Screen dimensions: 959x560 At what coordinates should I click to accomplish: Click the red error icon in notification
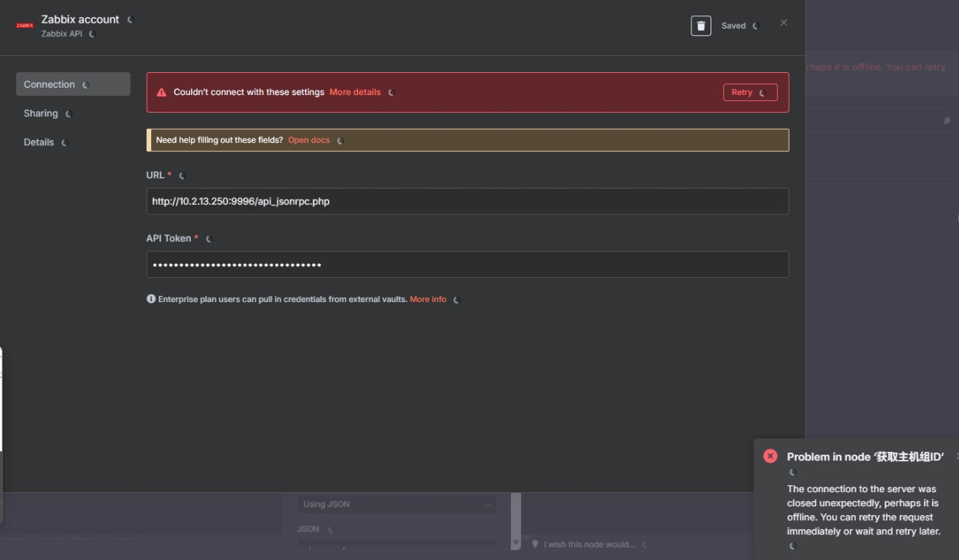[770, 456]
